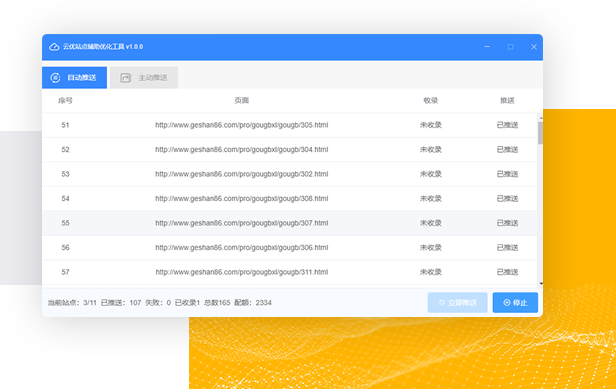Close the optimization tool window
616x389 pixels.
(534, 47)
